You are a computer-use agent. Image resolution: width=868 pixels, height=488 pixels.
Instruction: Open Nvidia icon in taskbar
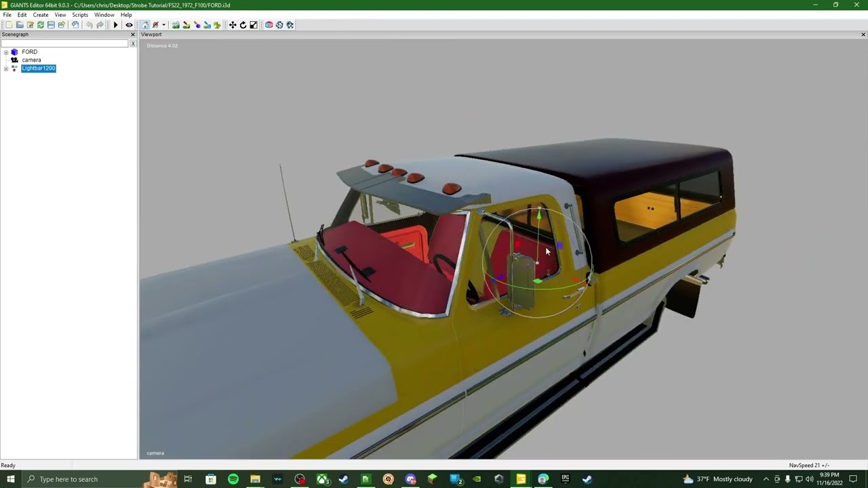[x=477, y=479]
